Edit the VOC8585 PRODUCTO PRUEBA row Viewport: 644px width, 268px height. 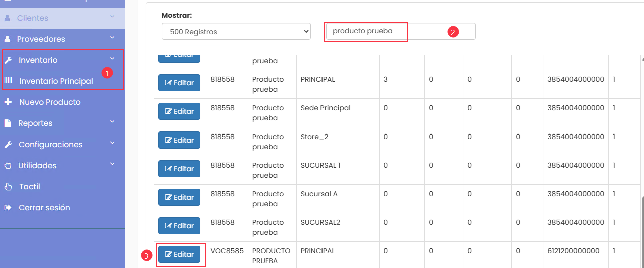tap(179, 254)
